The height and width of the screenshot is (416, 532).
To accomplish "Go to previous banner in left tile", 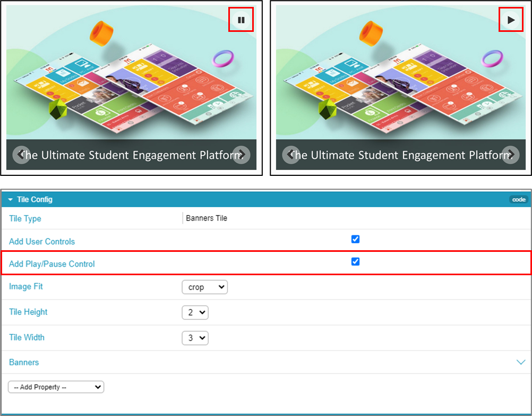I will pyautogui.click(x=22, y=155).
